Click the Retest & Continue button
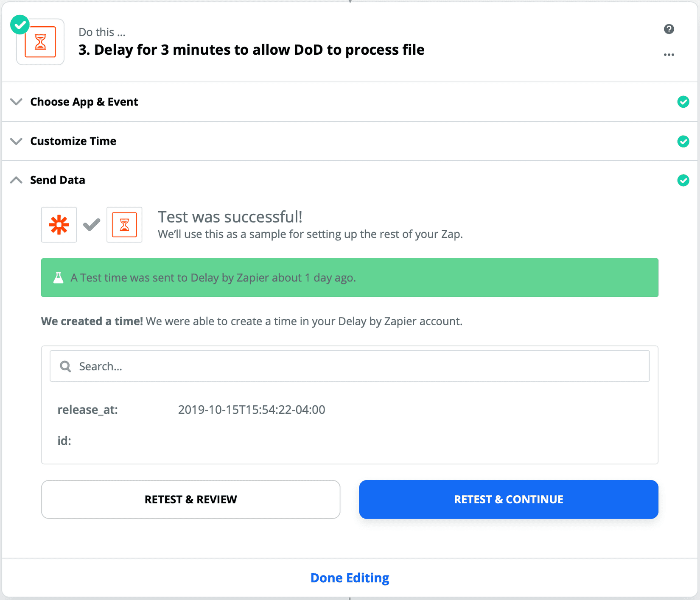The image size is (700, 600). 508,499
